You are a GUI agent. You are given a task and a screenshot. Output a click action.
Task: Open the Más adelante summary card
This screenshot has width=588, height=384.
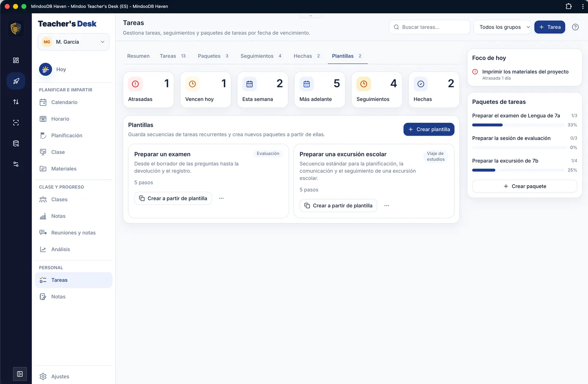(320, 90)
